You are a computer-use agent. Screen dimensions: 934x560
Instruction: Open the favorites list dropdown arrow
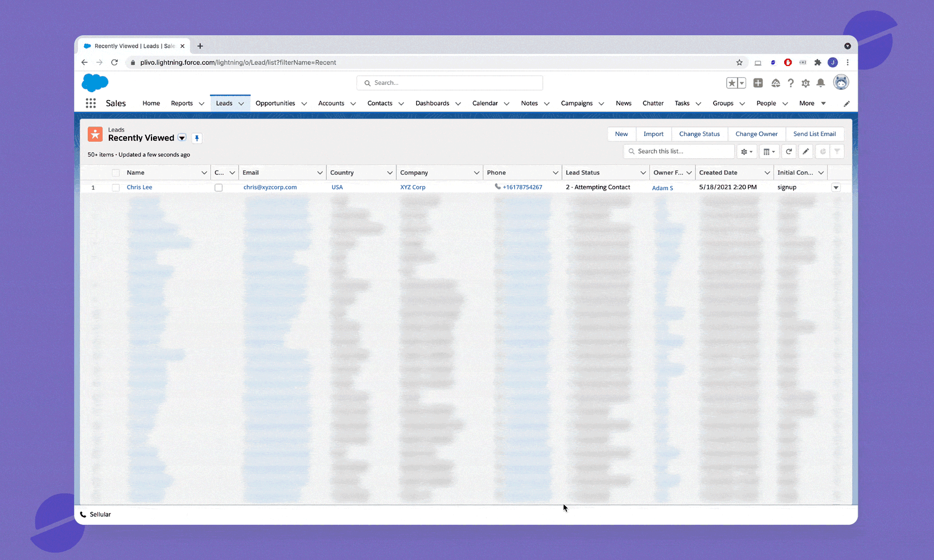coord(742,83)
